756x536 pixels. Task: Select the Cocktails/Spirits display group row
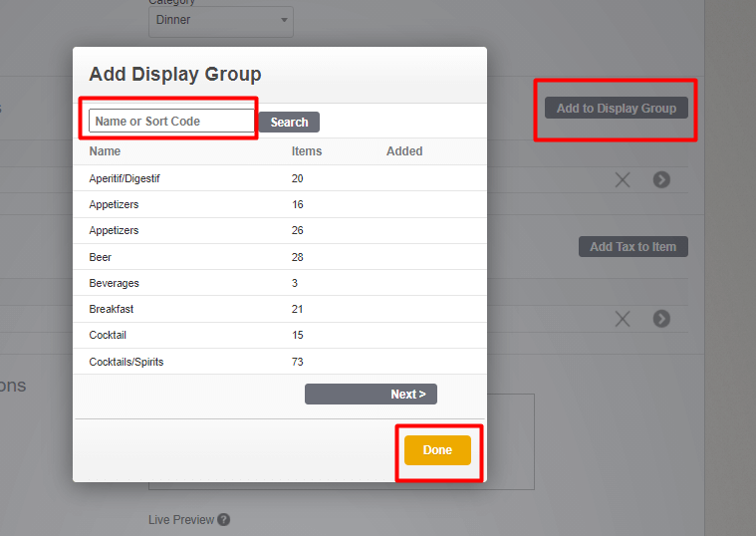126,362
